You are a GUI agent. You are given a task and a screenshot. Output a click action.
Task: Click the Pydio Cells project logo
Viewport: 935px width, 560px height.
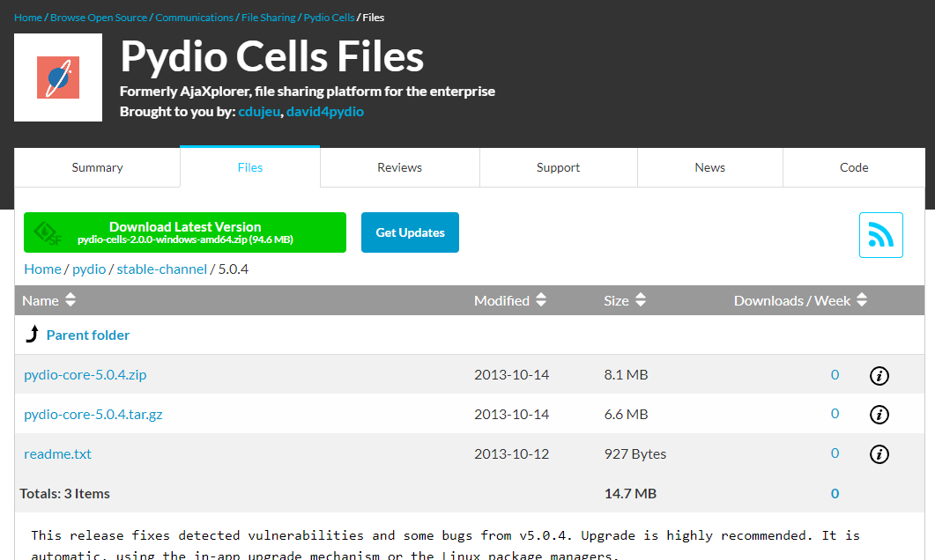click(58, 77)
